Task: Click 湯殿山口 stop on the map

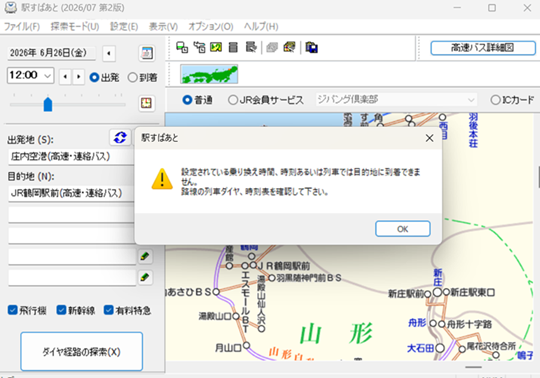Action: click(x=236, y=316)
